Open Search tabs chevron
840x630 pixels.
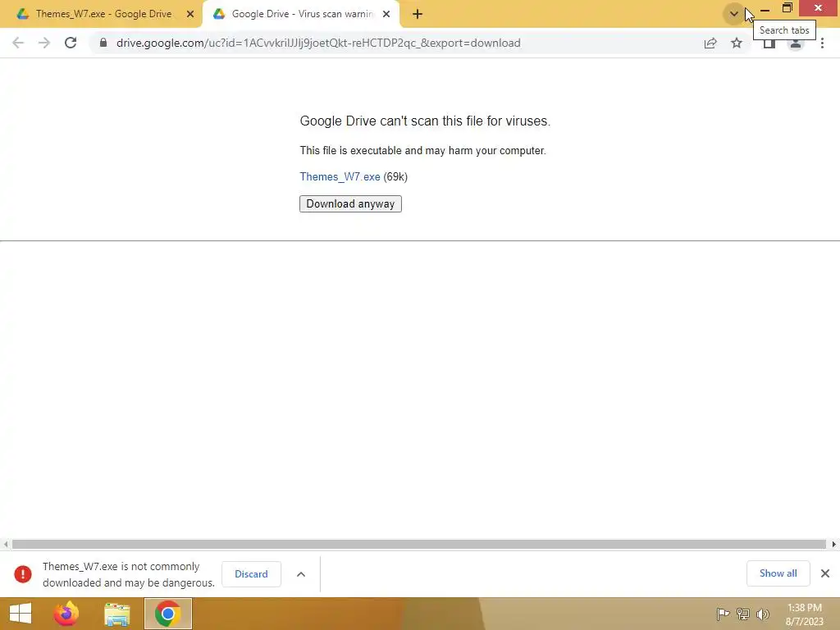coord(734,14)
